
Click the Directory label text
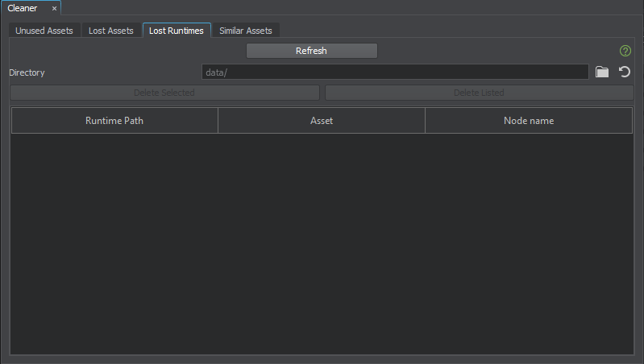coord(27,72)
